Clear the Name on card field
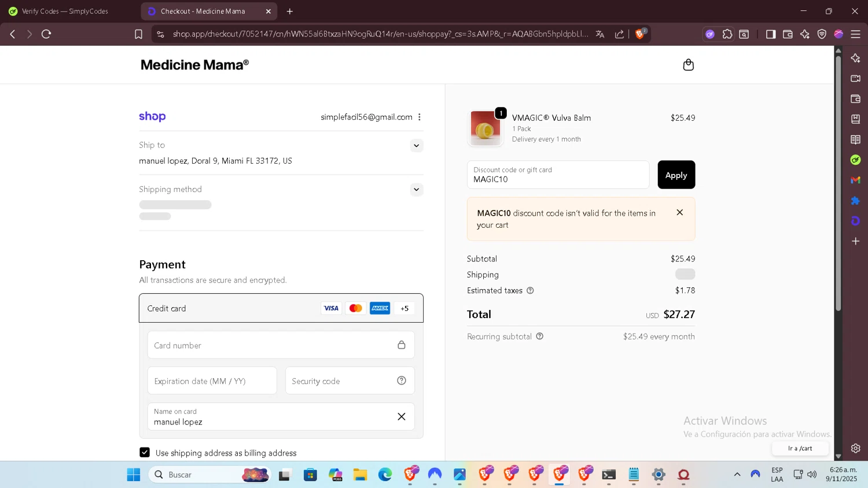The width and height of the screenshot is (868, 488). [x=402, y=416]
